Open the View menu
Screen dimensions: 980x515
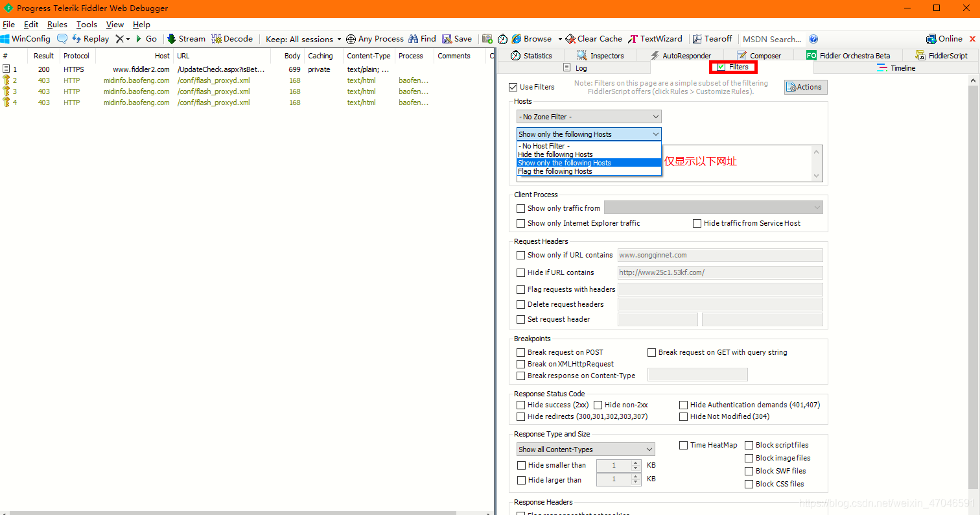pyautogui.click(x=115, y=24)
